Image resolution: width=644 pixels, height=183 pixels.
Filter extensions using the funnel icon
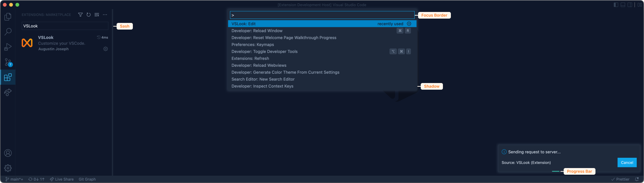[x=80, y=15]
